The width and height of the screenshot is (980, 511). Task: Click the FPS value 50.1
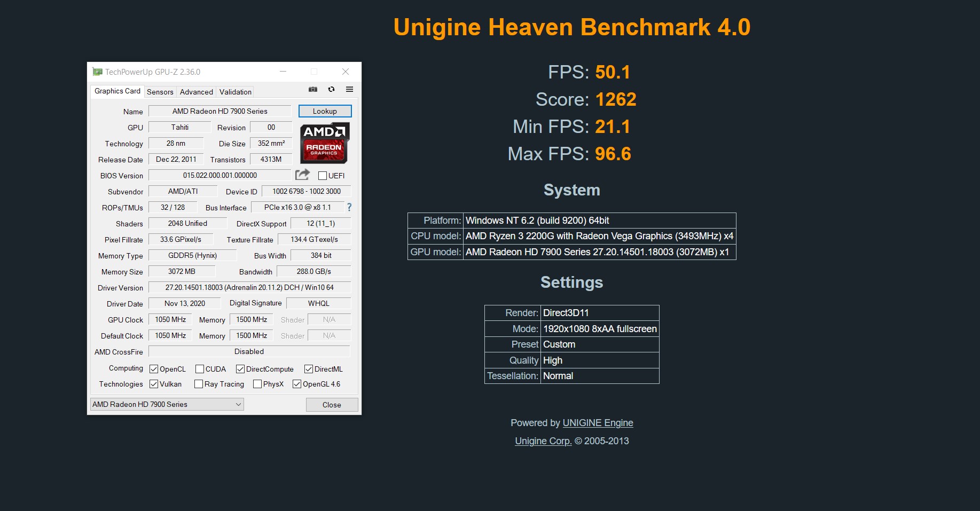tap(613, 72)
